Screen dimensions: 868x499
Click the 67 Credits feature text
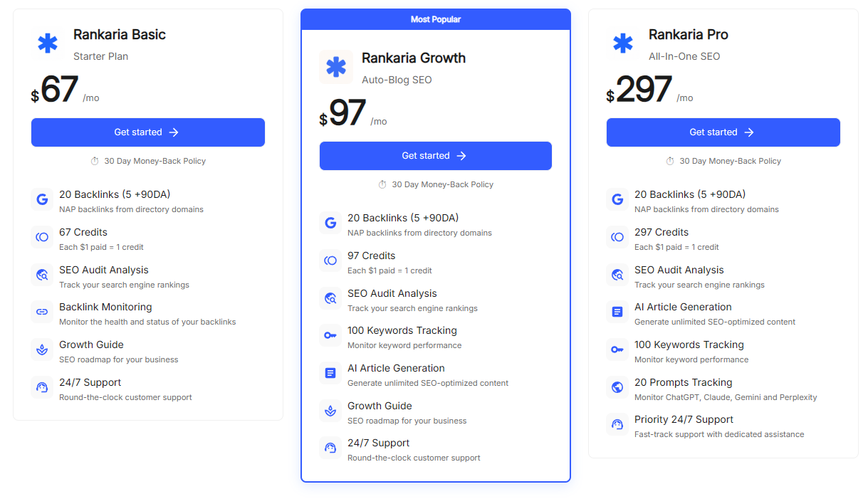pyautogui.click(x=83, y=232)
